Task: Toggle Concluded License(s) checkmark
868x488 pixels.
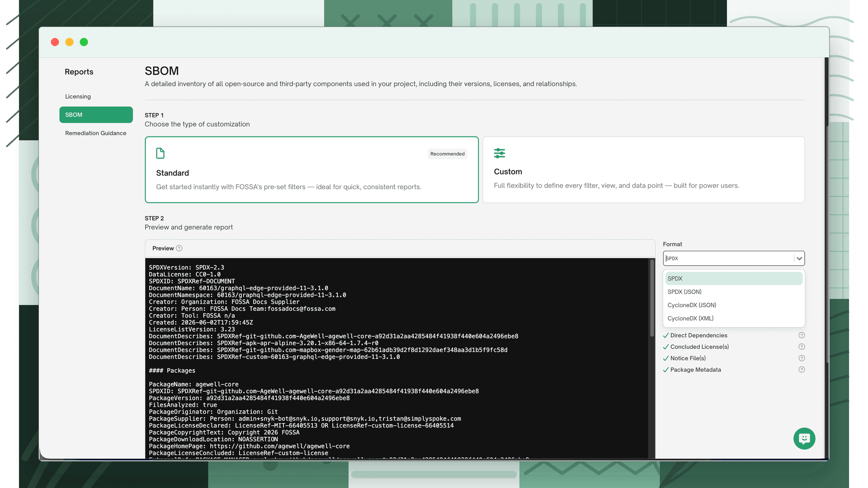Action: [x=665, y=347]
